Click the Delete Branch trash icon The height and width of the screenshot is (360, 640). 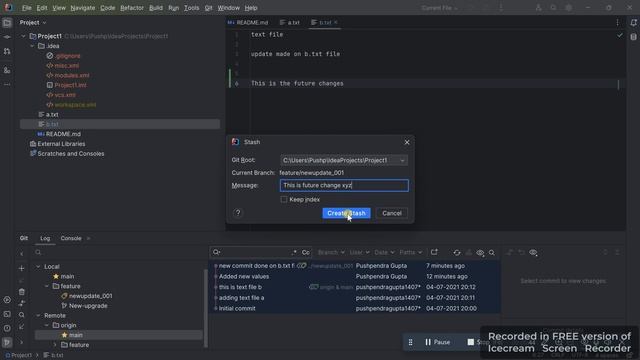pos(22,291)
